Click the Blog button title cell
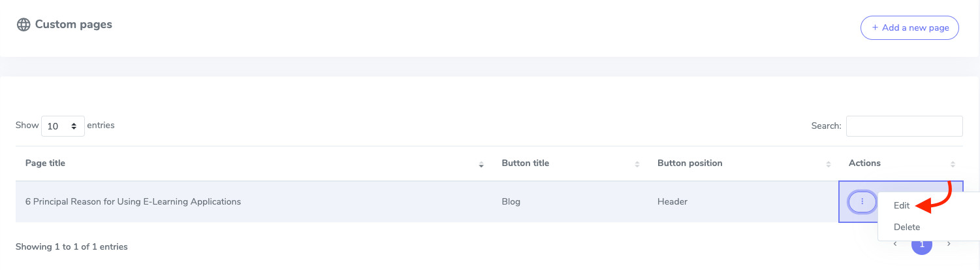 tap(511, 202)
